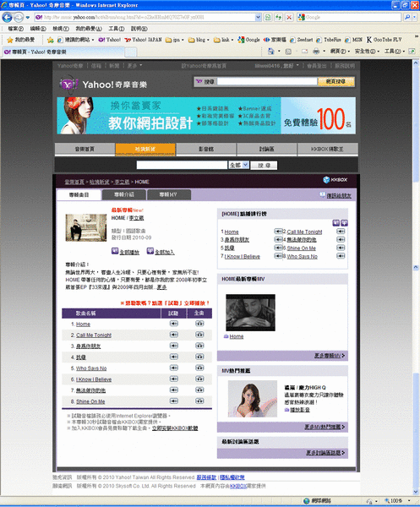The image size is (420, 507).
Task: Open the Call Me Tonight song link in the tracklist
Action: click(94, 335)
